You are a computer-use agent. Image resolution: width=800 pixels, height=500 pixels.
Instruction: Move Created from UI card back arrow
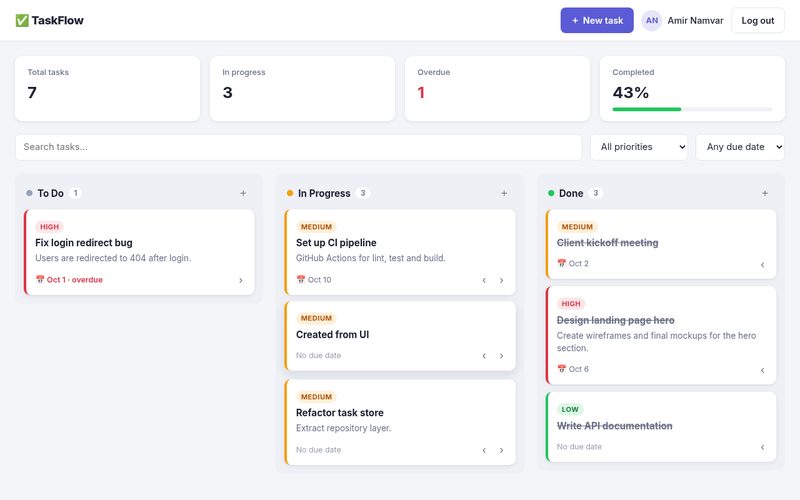[484, 356]
